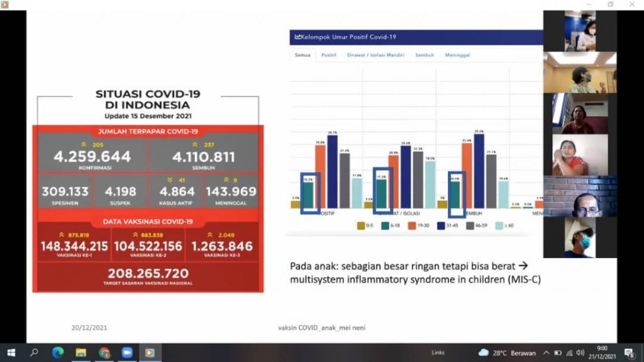Click the top participant video thumbnail
This screenshot has width=644, height=362.
pos(579,31)
